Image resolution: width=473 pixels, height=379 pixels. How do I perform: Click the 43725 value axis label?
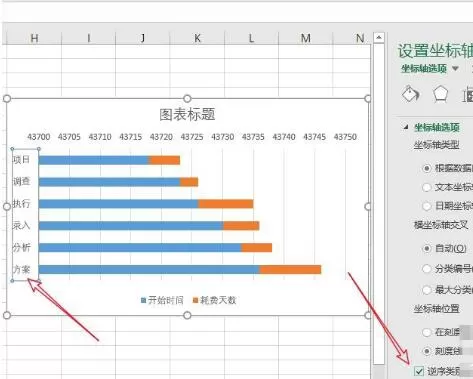192,137
